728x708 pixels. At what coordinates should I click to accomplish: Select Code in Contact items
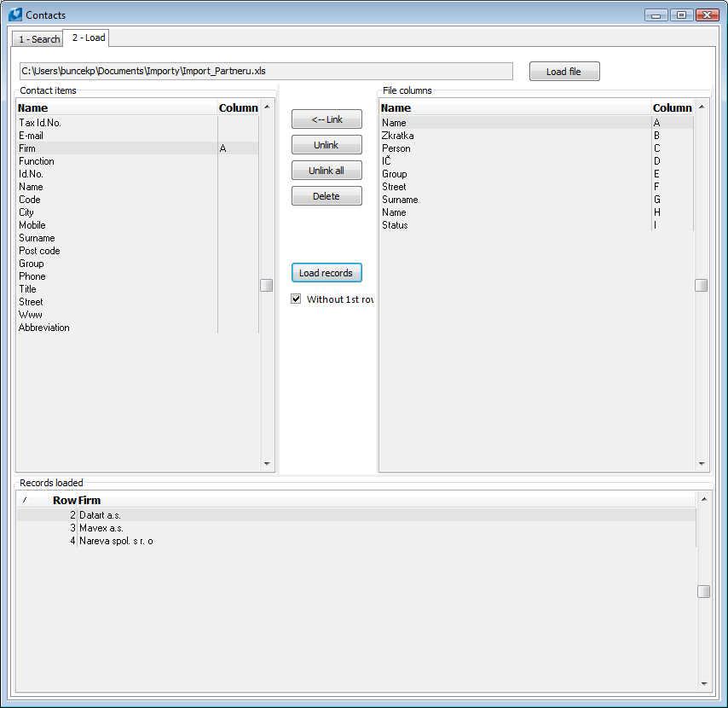coord(138,200)
